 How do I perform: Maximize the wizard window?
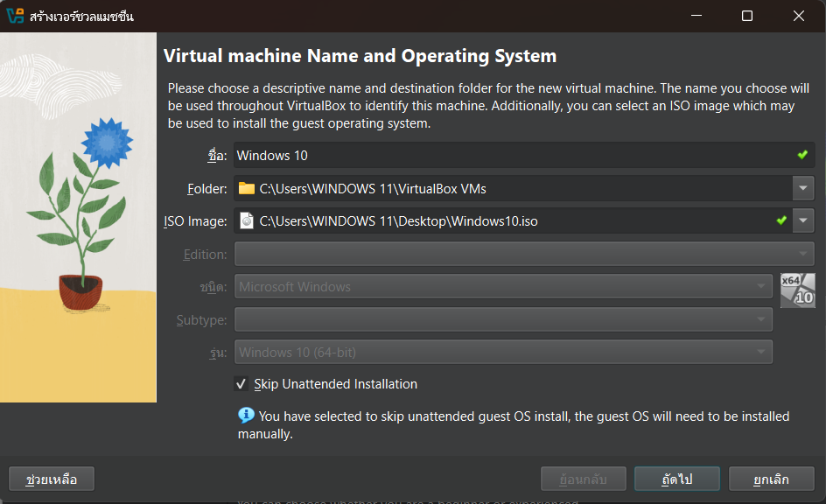coord(747,16)
